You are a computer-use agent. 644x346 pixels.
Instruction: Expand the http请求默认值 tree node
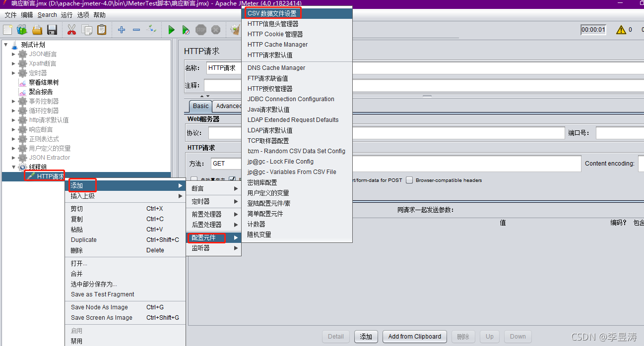click(14, 120)
